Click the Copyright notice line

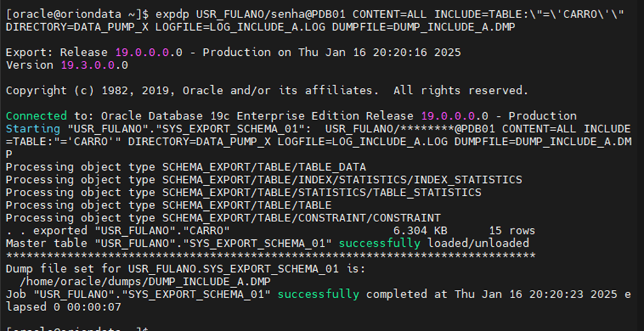pos(267,90)
